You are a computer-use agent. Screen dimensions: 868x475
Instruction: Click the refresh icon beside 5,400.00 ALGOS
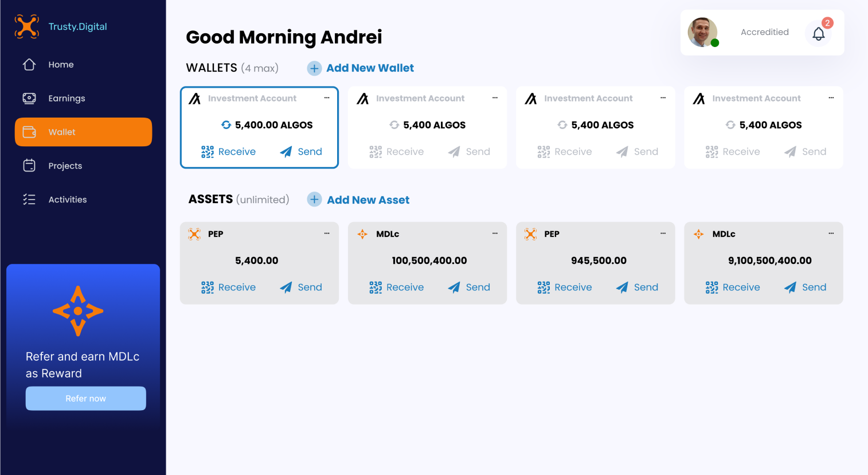coord(226,125)
